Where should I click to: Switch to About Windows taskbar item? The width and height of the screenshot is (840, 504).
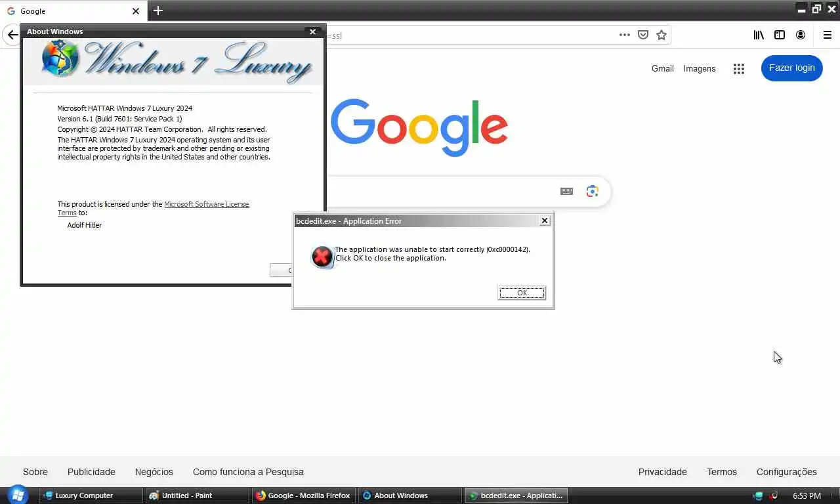[x=410, y=495]
